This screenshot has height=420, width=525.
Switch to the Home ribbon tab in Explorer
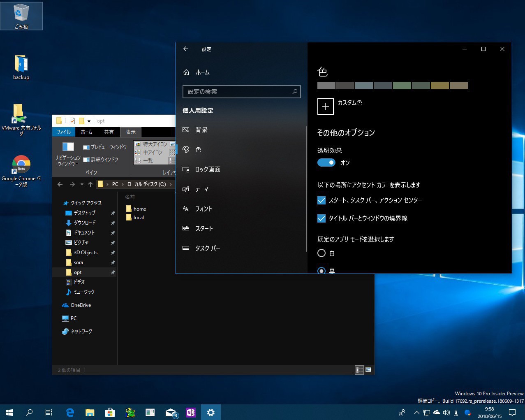click(86, 132)
